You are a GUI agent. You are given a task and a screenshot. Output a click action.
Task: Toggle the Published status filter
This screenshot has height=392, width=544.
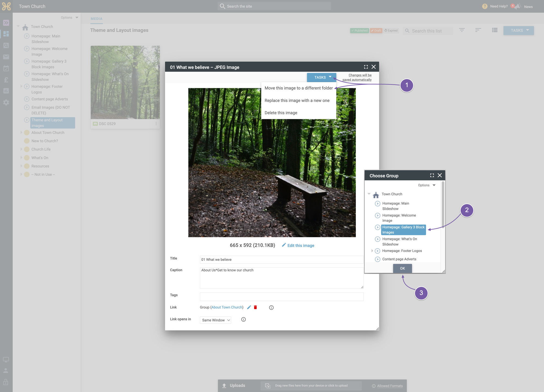click(359, 31)
